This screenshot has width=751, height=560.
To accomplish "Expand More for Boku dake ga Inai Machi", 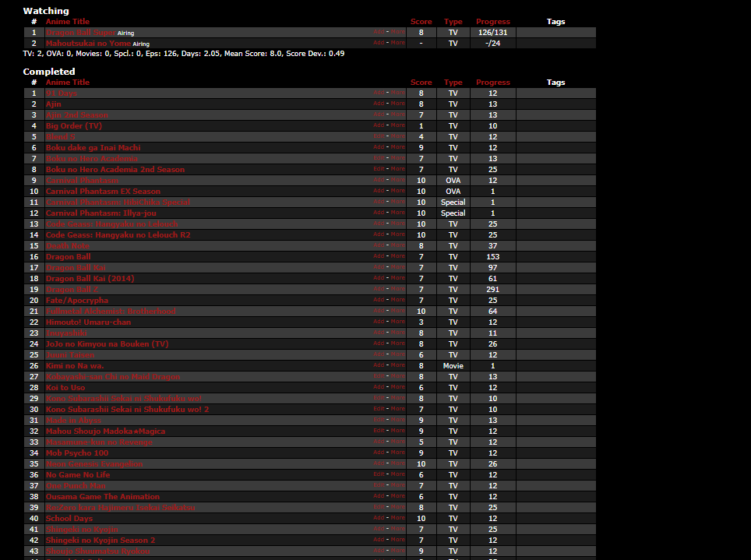I will click(397, 147).
